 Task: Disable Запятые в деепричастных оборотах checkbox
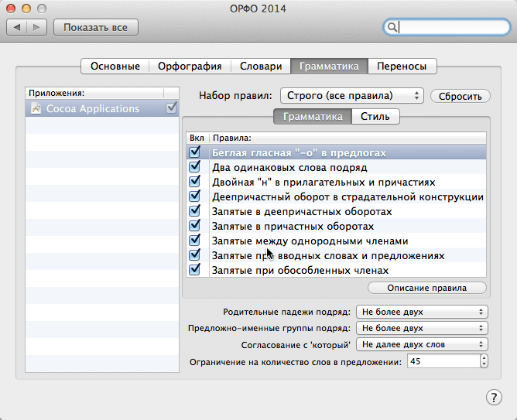[x=194, y=211]
